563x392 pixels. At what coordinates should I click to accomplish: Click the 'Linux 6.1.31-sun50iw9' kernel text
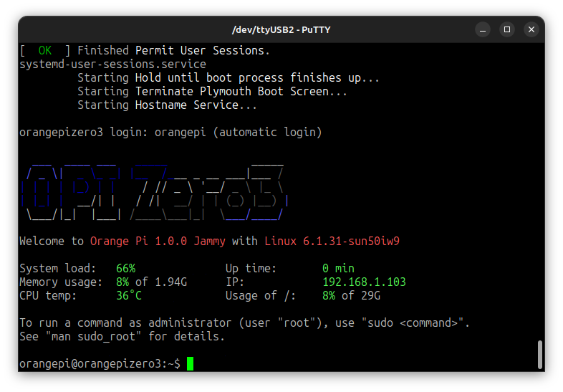[332, 241]
